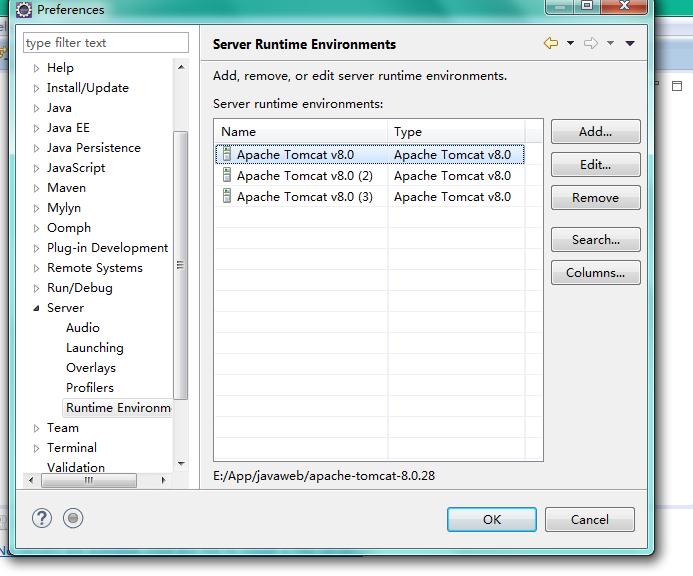This screenshot has height=576, width=693.
Task: Select the Apache Tomcat v8.0 (3) row name
Action: (x=305, y=196)
